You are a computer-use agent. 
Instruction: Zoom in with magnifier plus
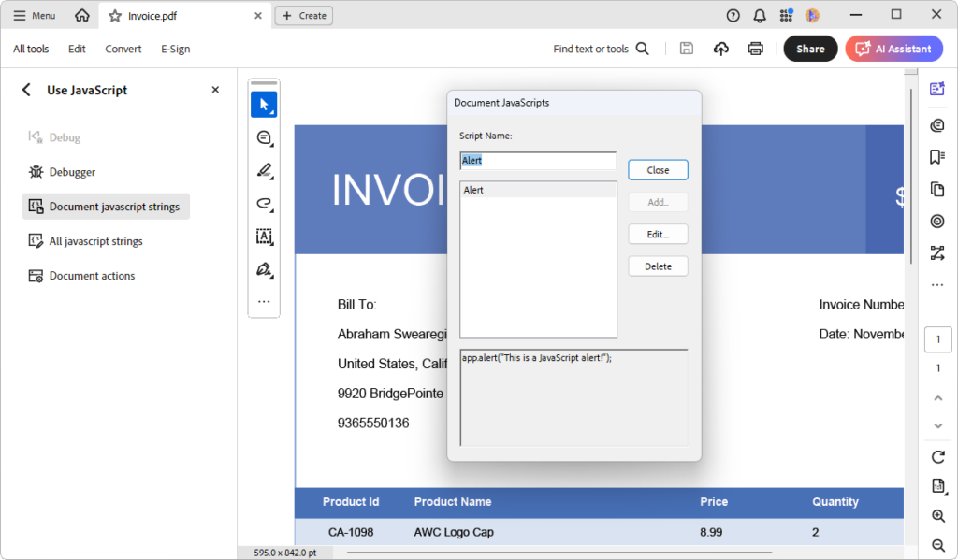coord(938,516)
